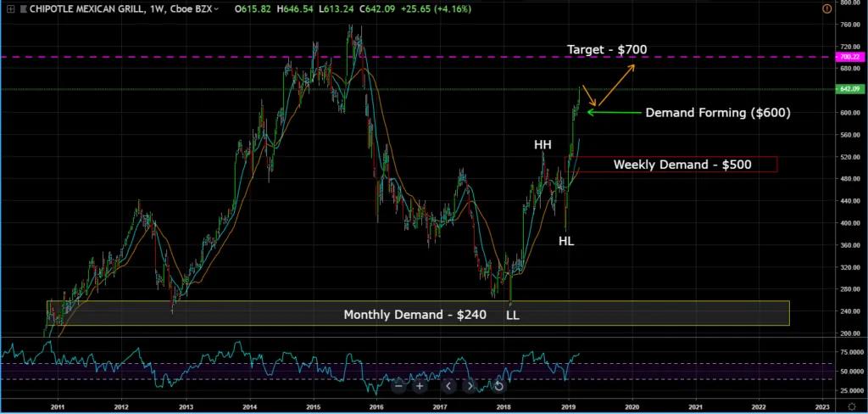Click the 'Monthly Demand - $240' label
This screenshot has height=414, width=868.
point(415,315)
